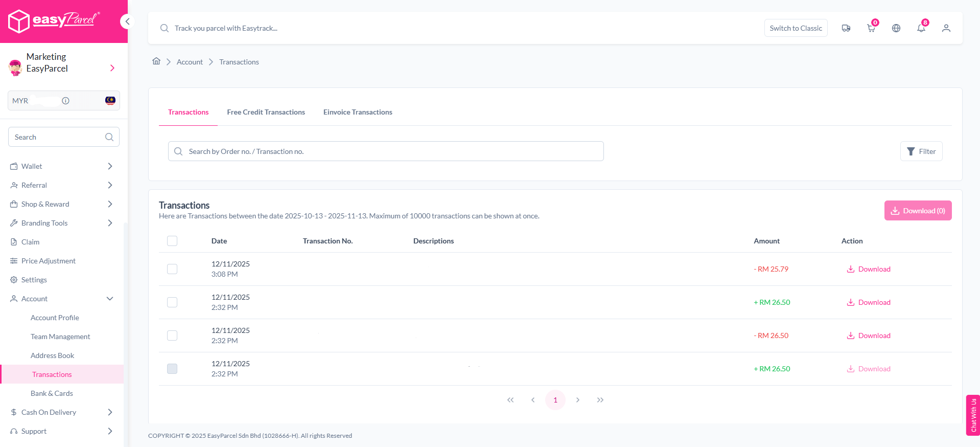
Task: Open the user profile icon
Action: pyautogui.click(x=946, y=28)
